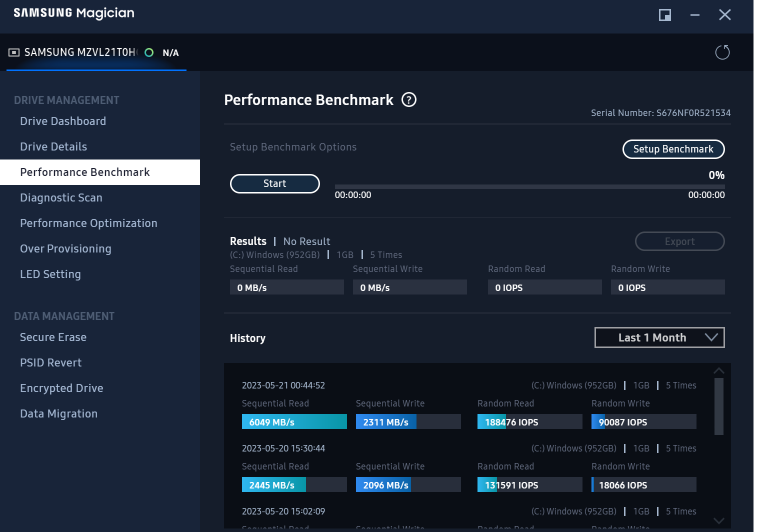Open Drive Dashboard in the sidebar

coord(63,121)
